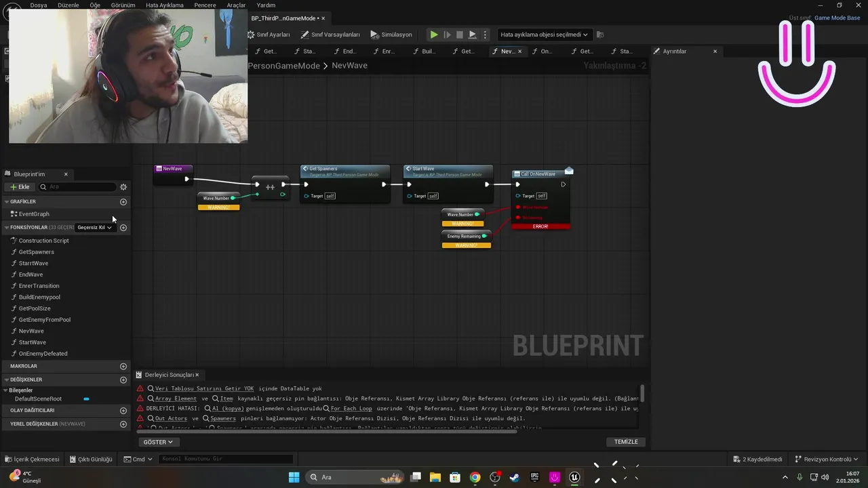Collapse the DEĞİŞKENLER section
Image resolution: width=868 pixels, height=488 pixels.
coord(7,380)
